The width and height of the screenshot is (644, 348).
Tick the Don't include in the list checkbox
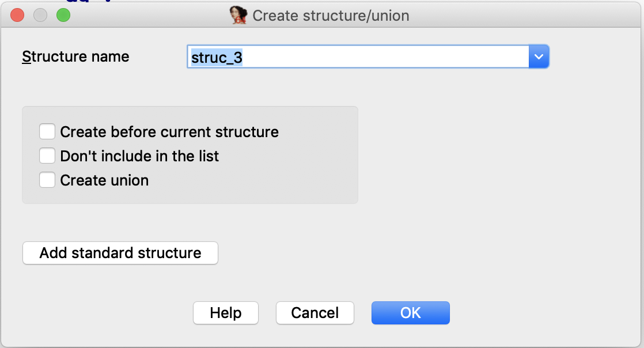point(47,156)
